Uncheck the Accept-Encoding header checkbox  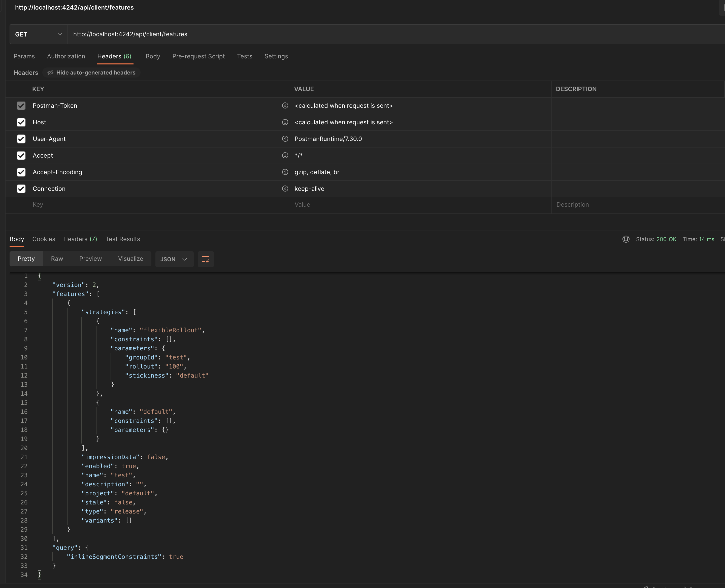tap(21, 172)
